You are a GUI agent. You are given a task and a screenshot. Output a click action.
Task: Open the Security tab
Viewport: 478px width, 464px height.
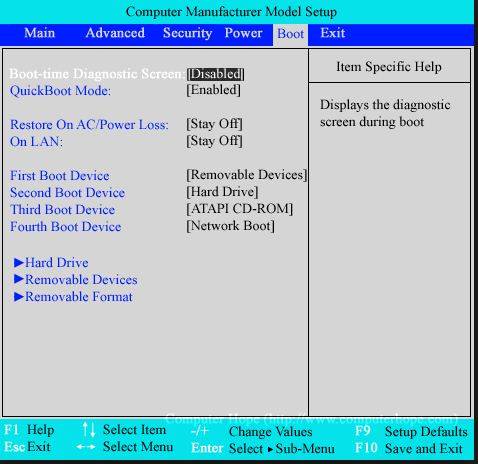click(x=187, y=33)
